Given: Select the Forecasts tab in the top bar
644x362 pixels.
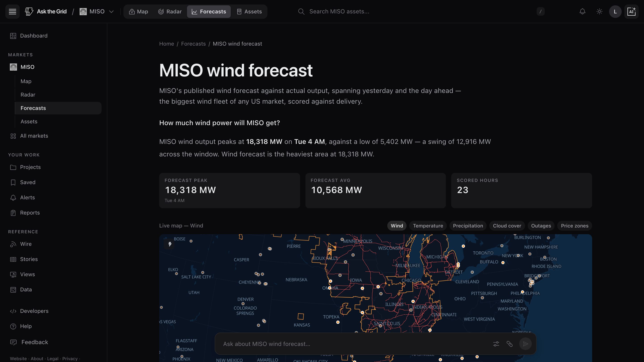Looking at the screenshot, I should coord(209,11).
